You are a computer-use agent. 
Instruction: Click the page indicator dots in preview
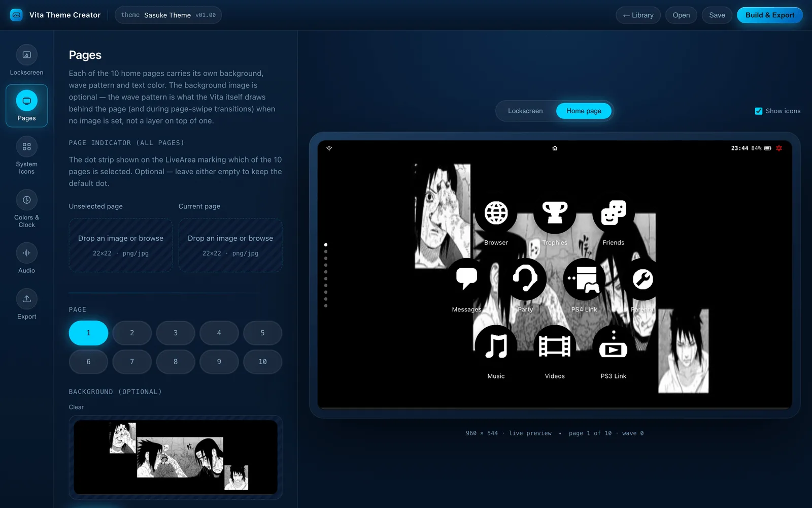tap(326, 275)
